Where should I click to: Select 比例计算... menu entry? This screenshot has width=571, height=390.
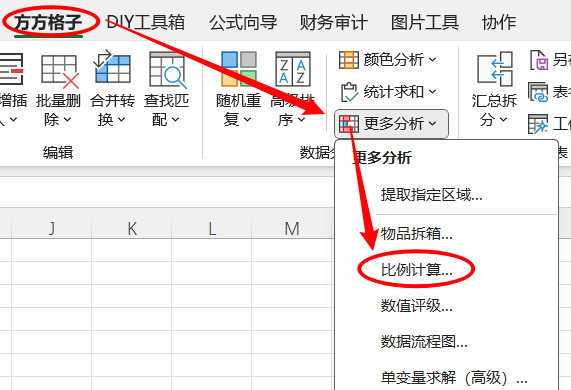417,270
